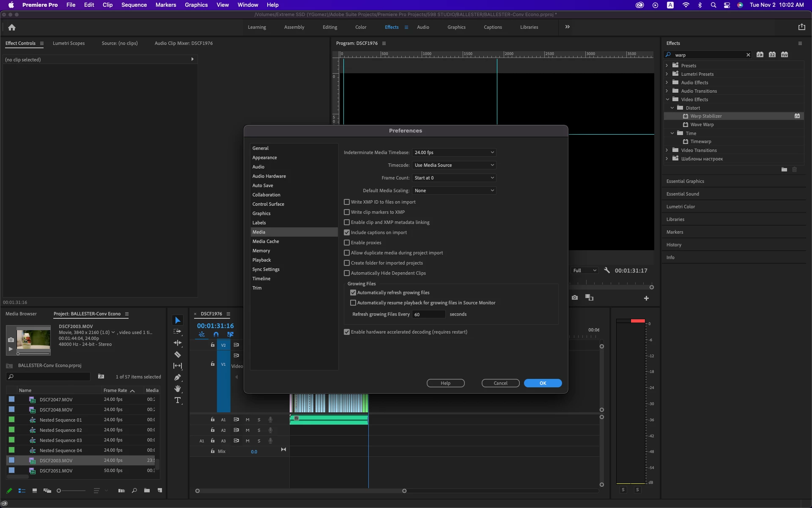Select the Pen tool
This screenshot has height=508, width=812.
tap(178, 377)
